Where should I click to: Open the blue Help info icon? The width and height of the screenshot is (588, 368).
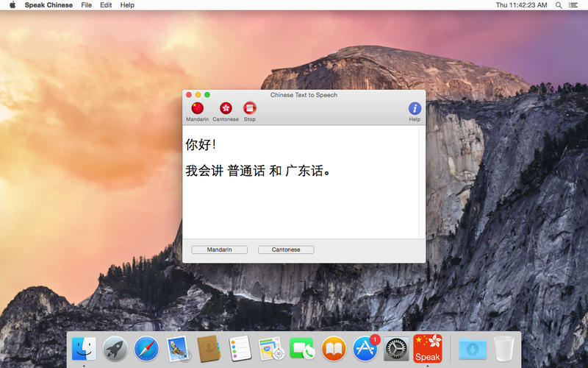415,108
